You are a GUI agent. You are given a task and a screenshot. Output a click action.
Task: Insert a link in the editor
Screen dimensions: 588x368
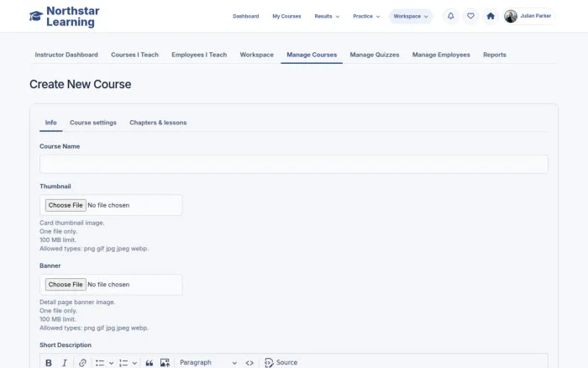pos(82,363)
